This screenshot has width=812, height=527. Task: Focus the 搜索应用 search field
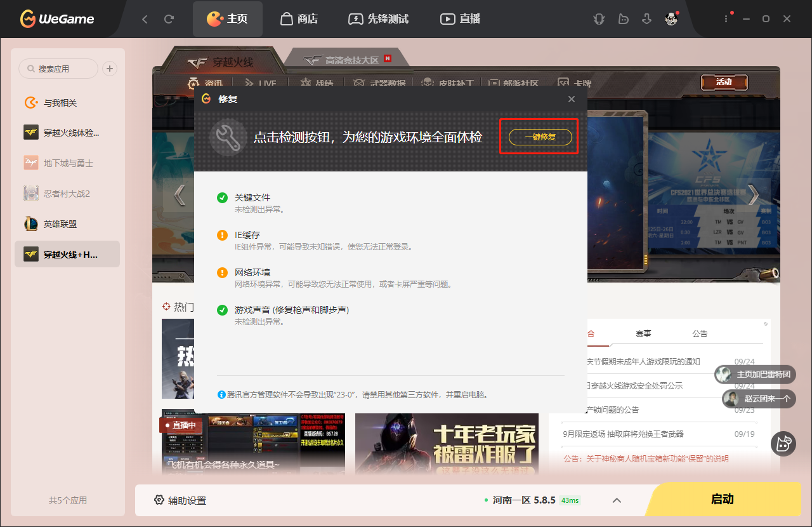click(58, 69)
